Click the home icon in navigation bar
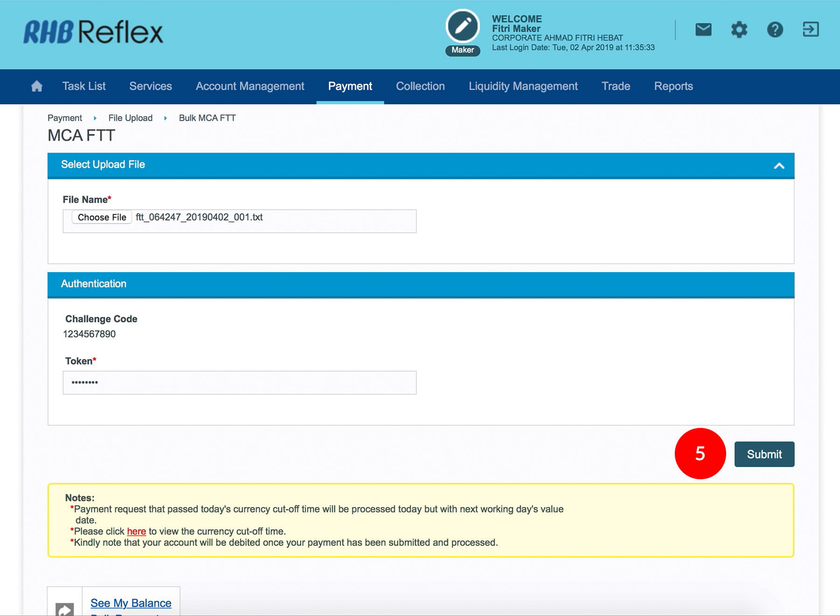 (x=36, y=86)
